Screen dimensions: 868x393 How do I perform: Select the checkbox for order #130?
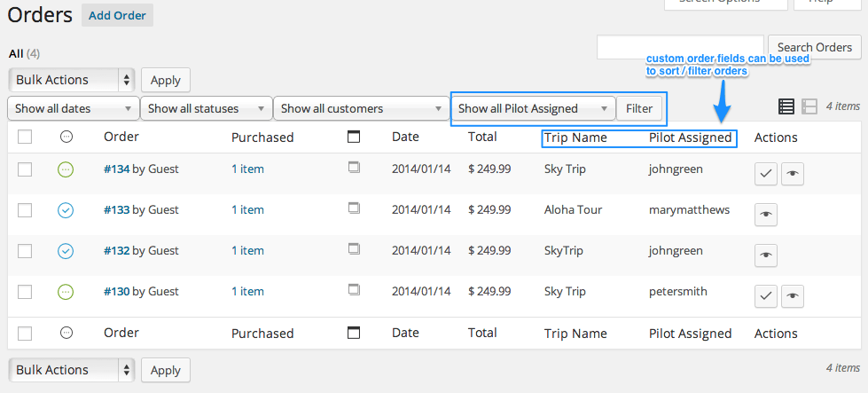pos(24,292)
